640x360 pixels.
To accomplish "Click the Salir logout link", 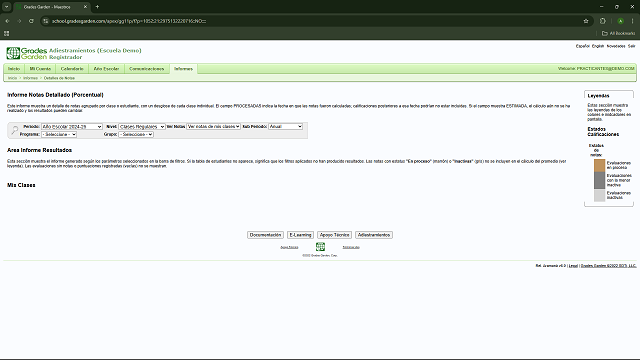I will point(631,46).
